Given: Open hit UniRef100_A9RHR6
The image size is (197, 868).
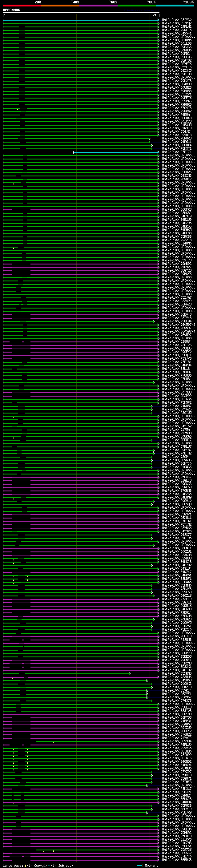Looking at the screenshot, I should tap(176, 104).
